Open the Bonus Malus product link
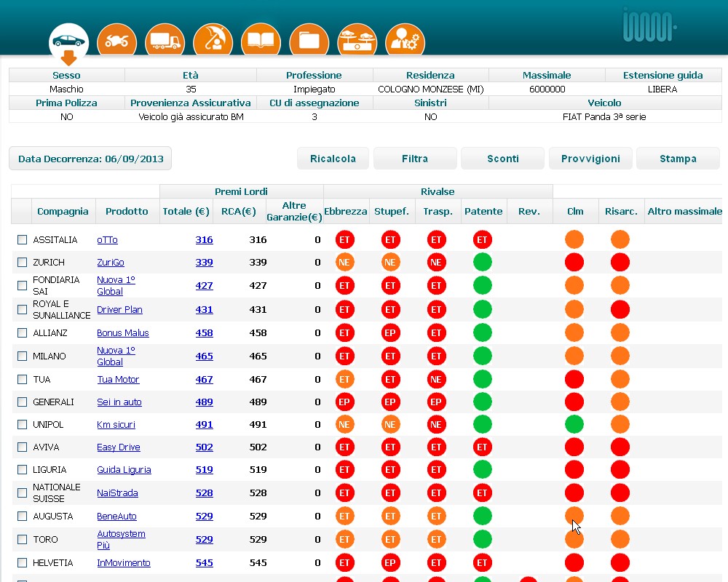Image resolution: width=728 pixels, height=582 pixels. 123,333
